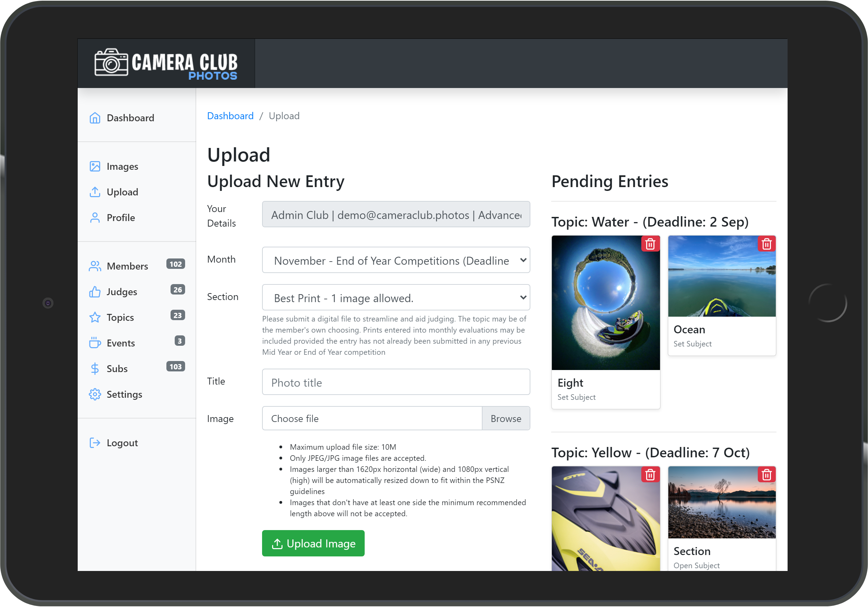Remove the Ocean entry via trash icon
This screenshot has width=868, height=607.
pos(766,244)
